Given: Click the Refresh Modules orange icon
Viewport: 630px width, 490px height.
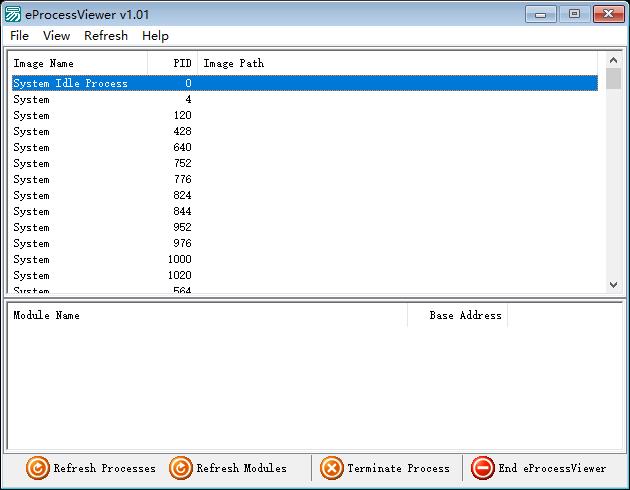Looking at the screenshot, I should click(180, 468).
